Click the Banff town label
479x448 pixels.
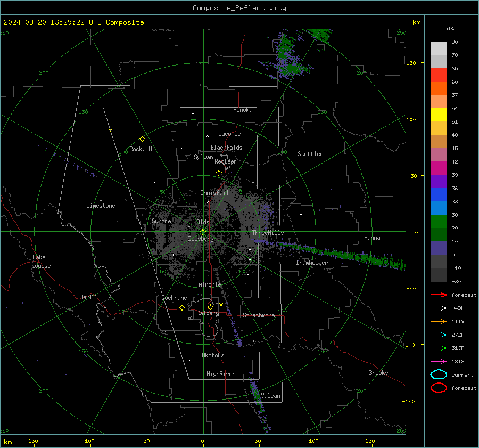88,297
